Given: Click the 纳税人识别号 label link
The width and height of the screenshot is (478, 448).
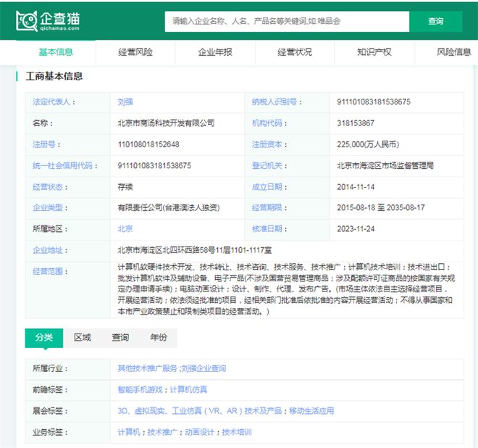Looking at the screenshot, I should coord(274,102).
